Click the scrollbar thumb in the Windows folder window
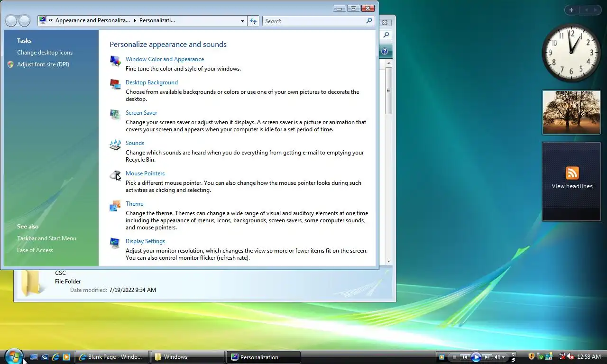The image size is (607, 364). click(389, 91)
